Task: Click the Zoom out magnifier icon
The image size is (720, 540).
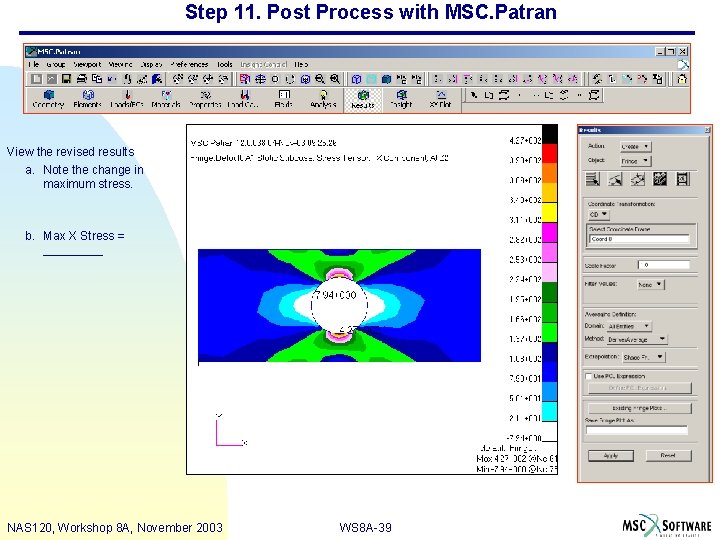Action: [x=320, y=79]
